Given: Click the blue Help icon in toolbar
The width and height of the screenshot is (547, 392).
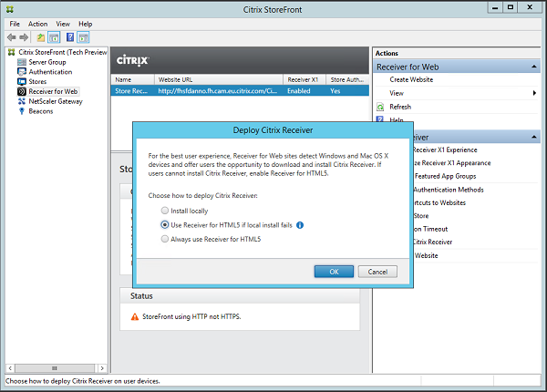Looking at the screenshot, I should point(68,37).
